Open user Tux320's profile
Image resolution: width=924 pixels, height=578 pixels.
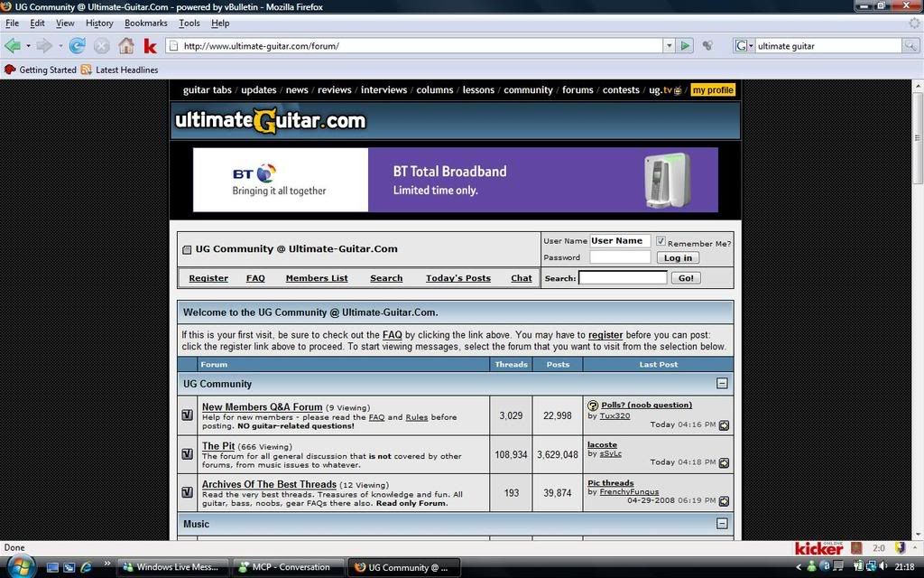point(614,415)
